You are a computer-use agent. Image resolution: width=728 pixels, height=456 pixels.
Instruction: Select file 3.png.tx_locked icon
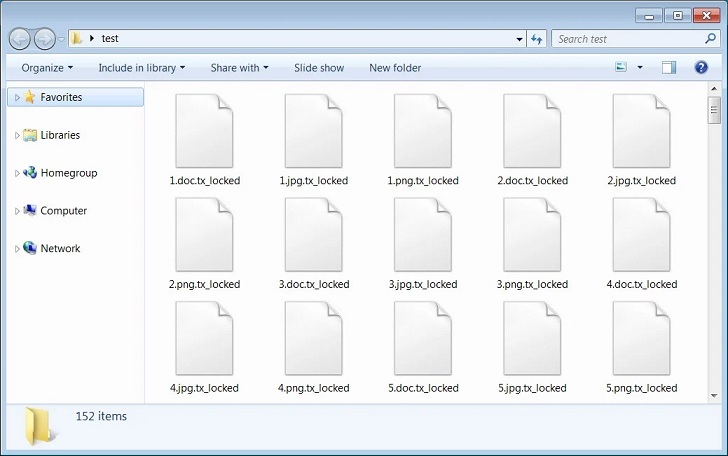532,235
